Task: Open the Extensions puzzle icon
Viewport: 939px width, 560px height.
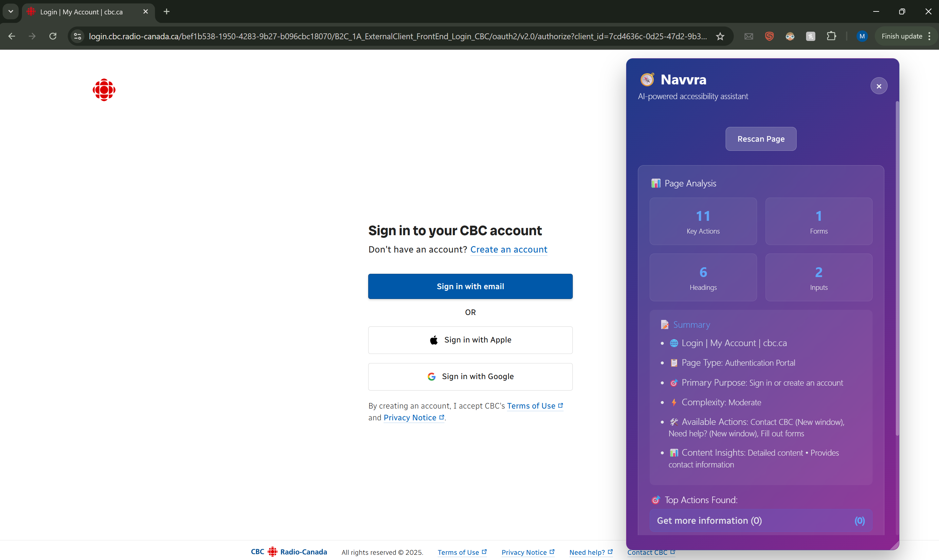Action: 831,36
